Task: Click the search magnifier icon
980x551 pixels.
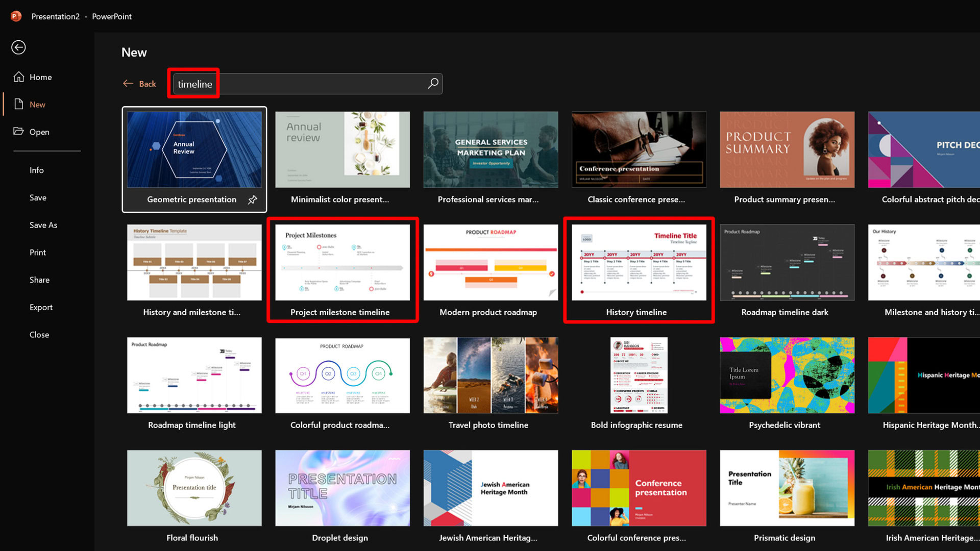Action: point(433,84)
